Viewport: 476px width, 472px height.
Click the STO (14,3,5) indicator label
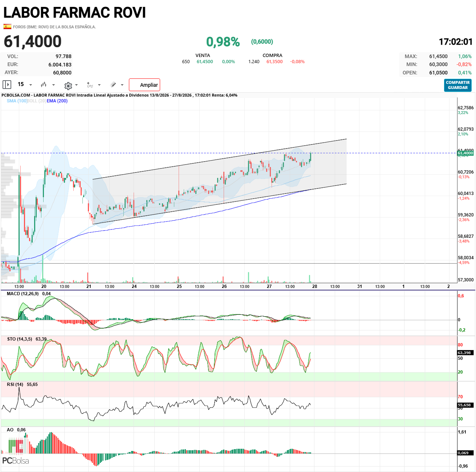pyautogui.click(x=20, y=339)
